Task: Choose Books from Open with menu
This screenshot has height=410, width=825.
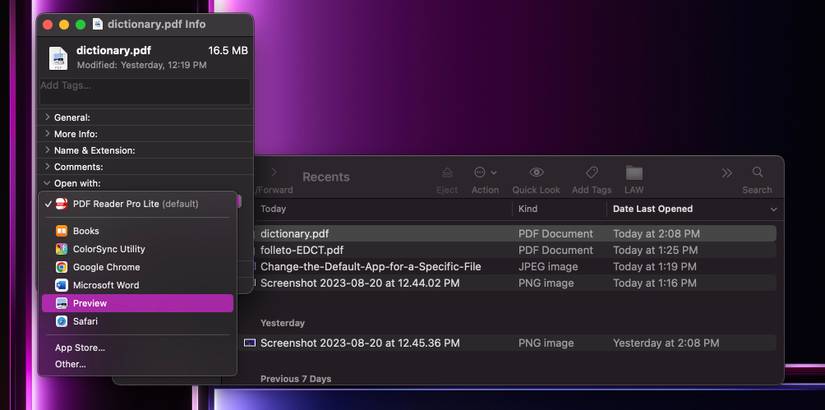Action: [x=137, y=231]
